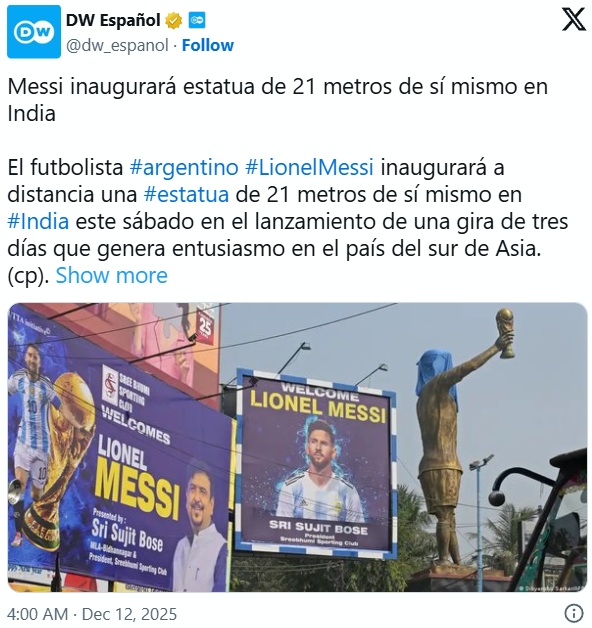Screen dimensions: 592x628
Task: Open the #argentino hashtag
Action: click(184, 167)
